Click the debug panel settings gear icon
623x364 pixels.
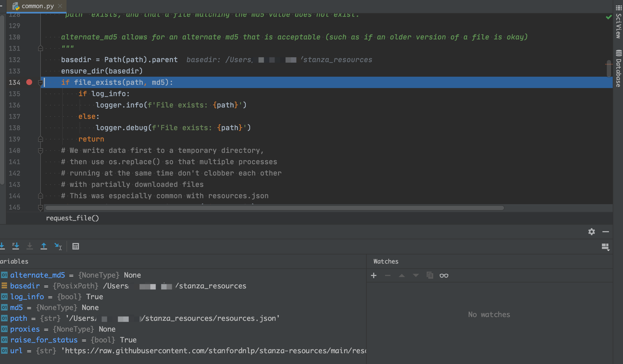coord(592,232)
